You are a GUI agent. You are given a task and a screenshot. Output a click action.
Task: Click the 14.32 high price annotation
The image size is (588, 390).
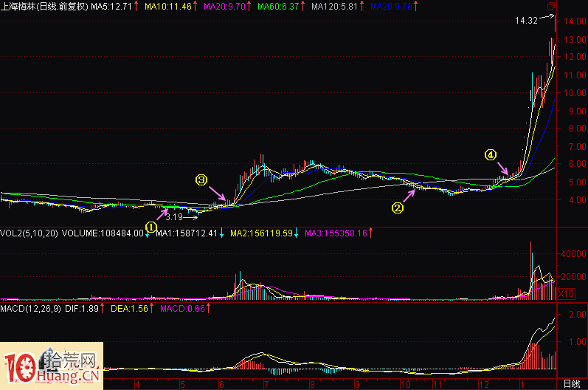pos(526,21)
